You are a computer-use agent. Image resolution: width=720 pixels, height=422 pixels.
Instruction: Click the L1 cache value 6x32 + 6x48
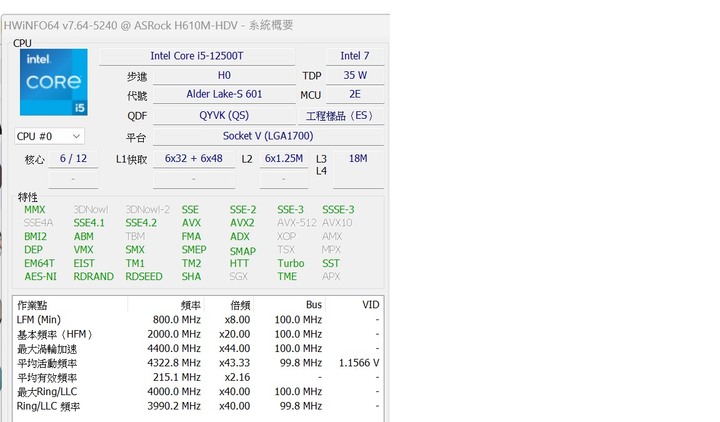tap(194, 159)
